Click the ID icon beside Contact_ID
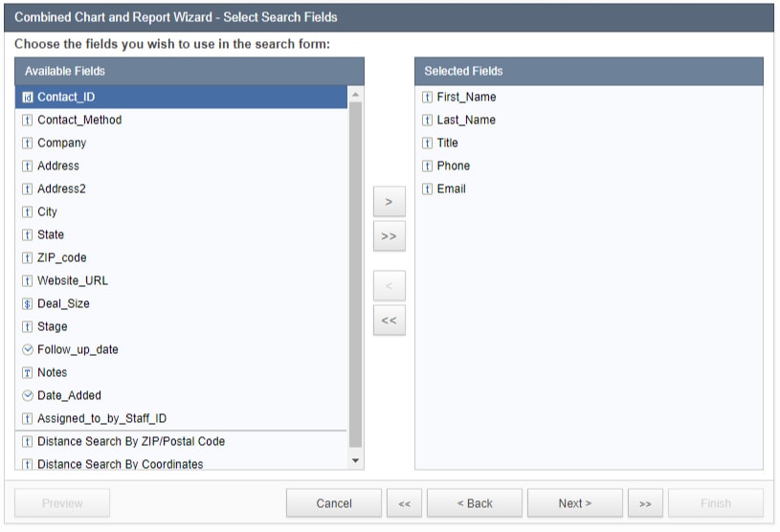This screenshot has width=780, height=532. coord(28,98)
